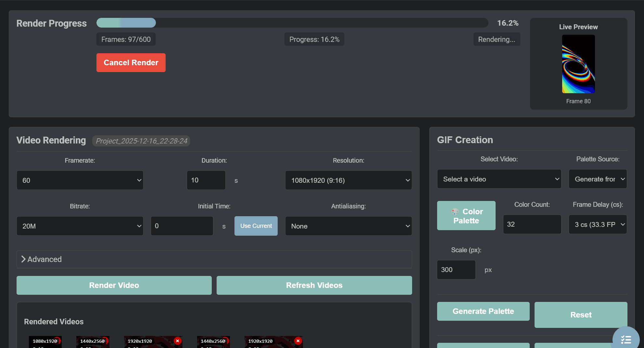Click the render progress bar
Screen dimensions: 644x348
292,23
